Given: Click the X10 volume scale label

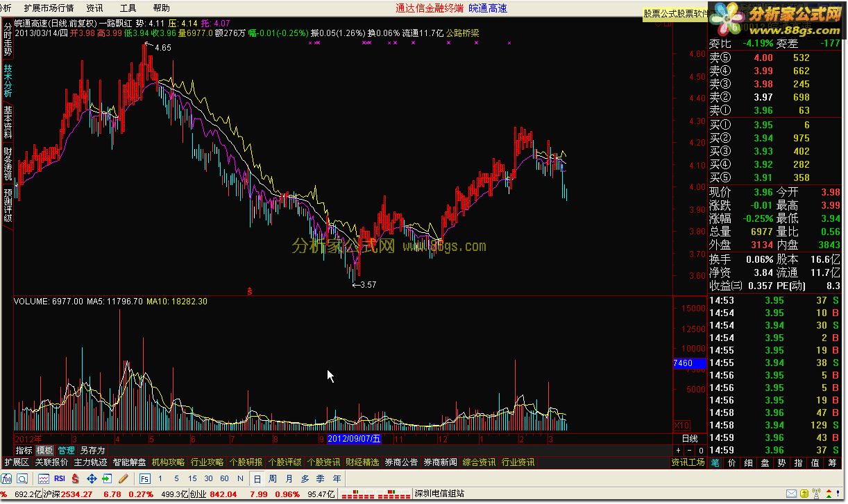Looking at the screenshot, I should pos(682,425).
